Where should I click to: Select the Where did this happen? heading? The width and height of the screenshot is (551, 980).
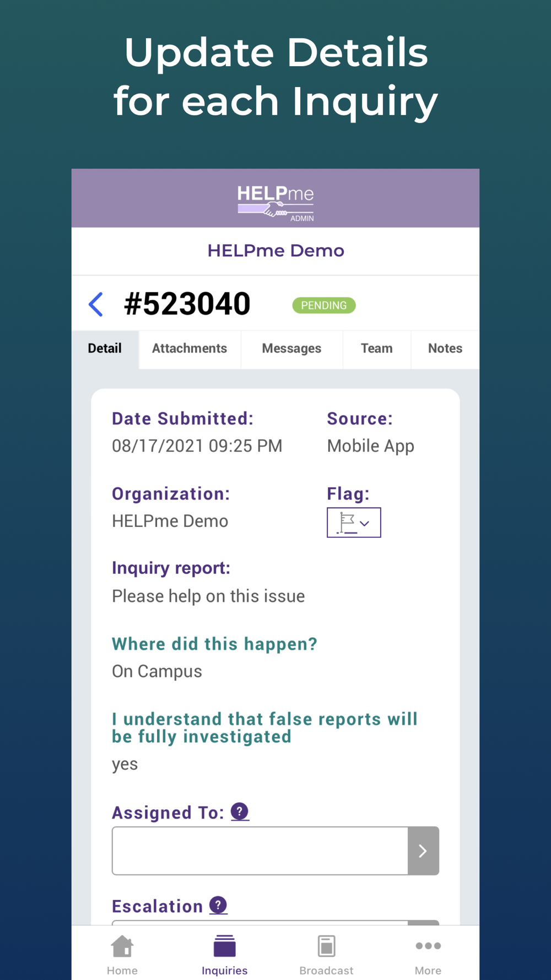(x=214, y=644)
